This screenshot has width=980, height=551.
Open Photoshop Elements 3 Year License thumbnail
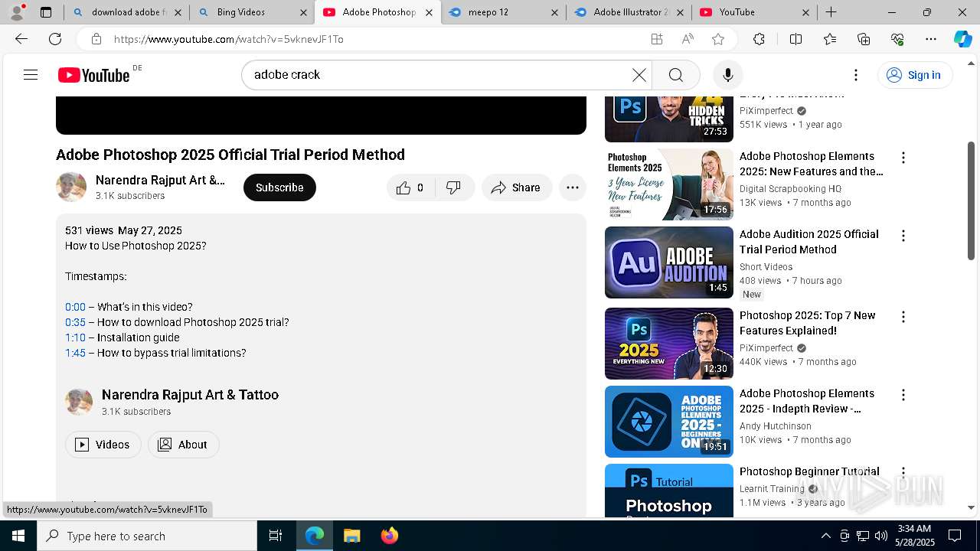669,184
